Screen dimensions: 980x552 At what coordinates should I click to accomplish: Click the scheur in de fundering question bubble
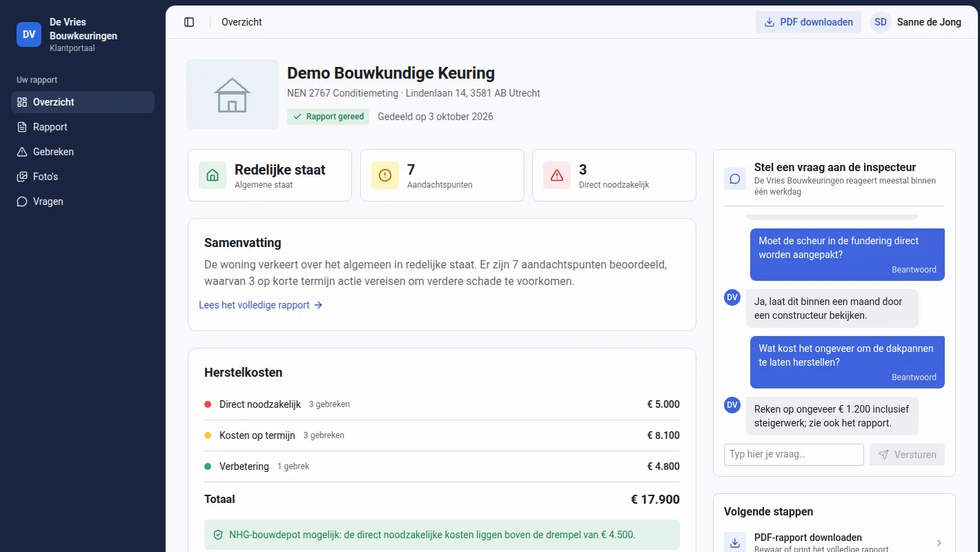click(x=847, y=255)
